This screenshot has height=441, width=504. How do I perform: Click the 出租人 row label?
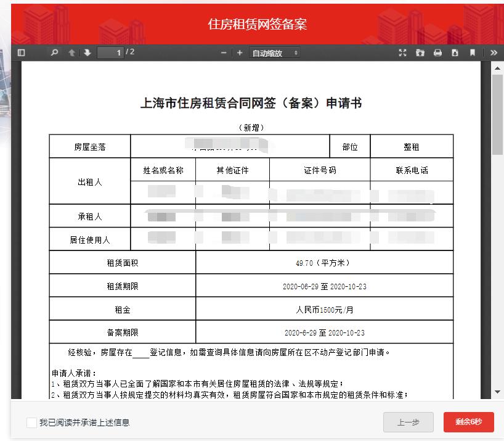click(x=90, y=182)
